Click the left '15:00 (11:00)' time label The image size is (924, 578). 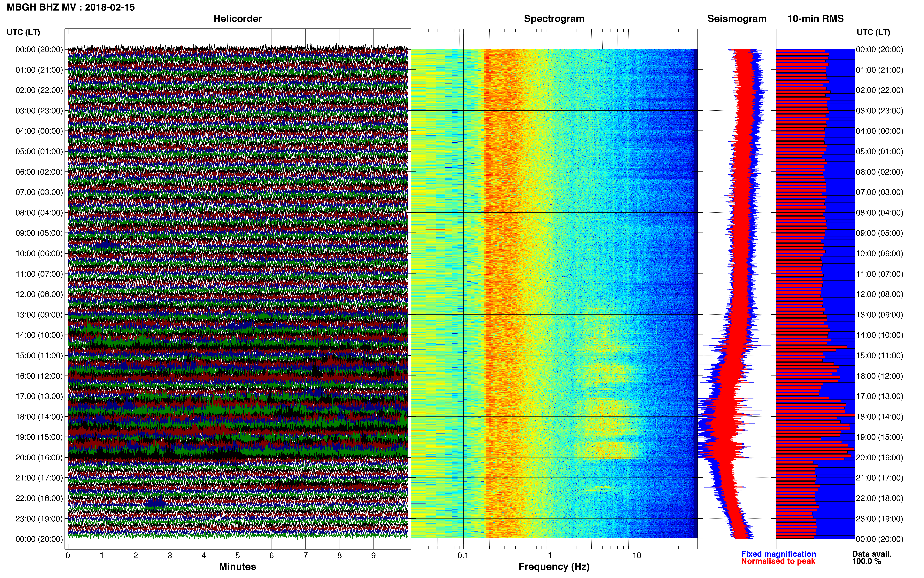[x=39, y=355]
